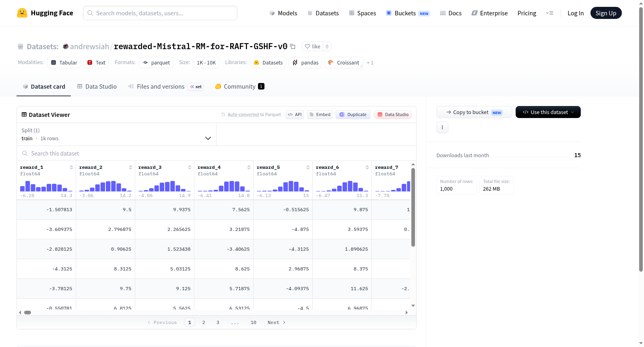Click the Dataset Viewer table icon
Image resolution: width=644 pixels, height=347 pixels.
click(x=24, y=115)
